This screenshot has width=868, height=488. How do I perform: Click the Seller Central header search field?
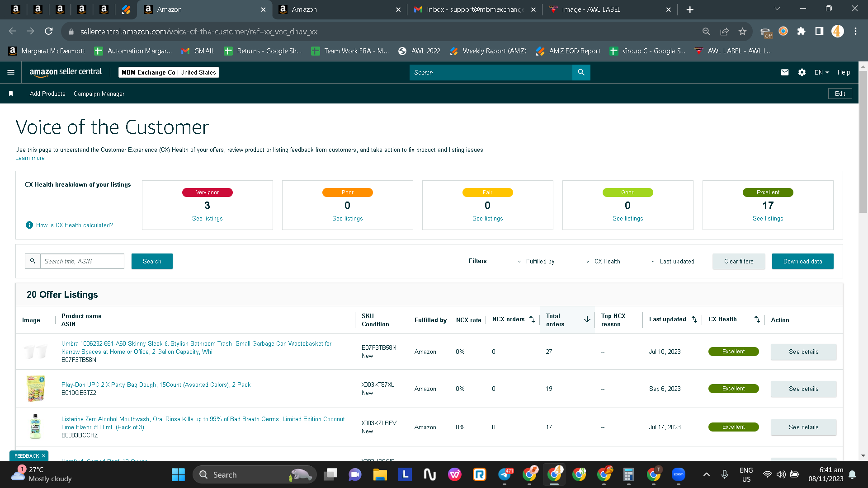(x=491, y=72)
